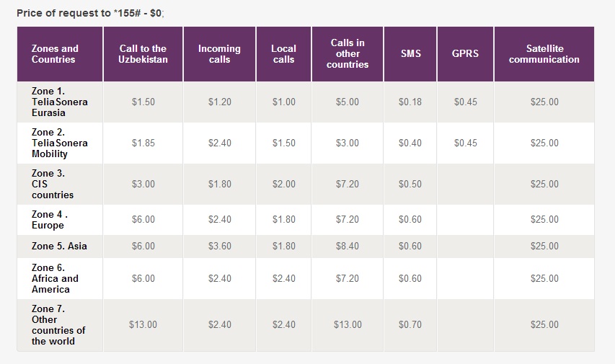This screenshot has height=364, width=615.
Task: Select the Zone 5 Asia row label
Action: point(59,247)
